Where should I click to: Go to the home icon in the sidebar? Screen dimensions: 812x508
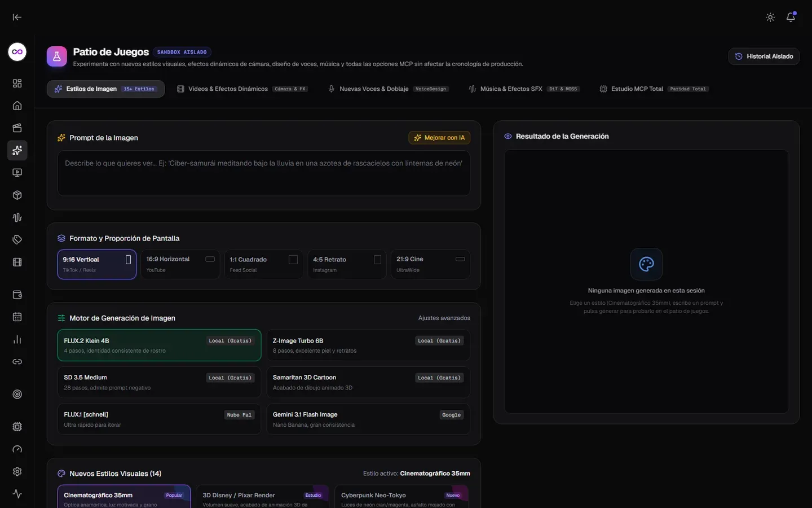(17, 106)
